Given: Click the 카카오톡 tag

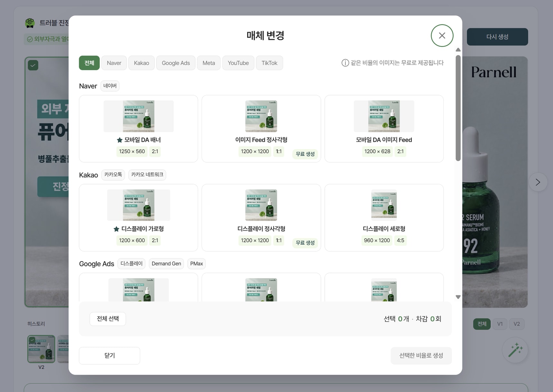Looking at the screenshot, I should tap(113, 175).
